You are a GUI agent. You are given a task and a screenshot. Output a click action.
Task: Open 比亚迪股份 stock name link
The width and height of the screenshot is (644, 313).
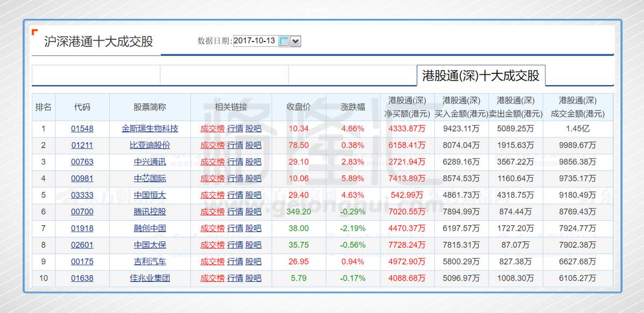tap(150, 145)
